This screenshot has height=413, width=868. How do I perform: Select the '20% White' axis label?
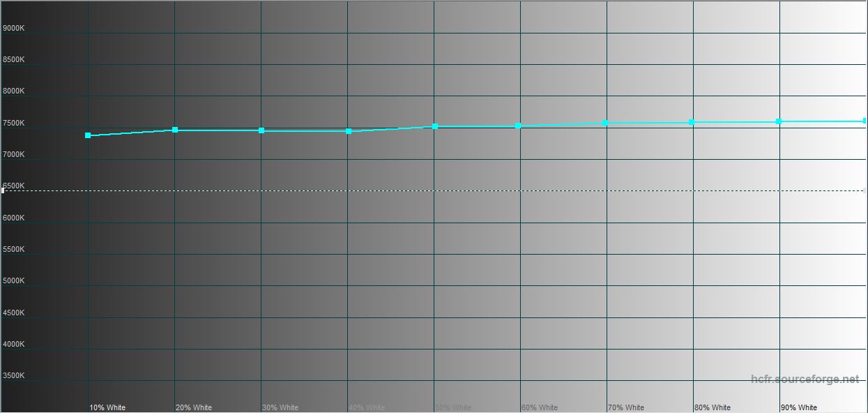click(x=194, y=407)
